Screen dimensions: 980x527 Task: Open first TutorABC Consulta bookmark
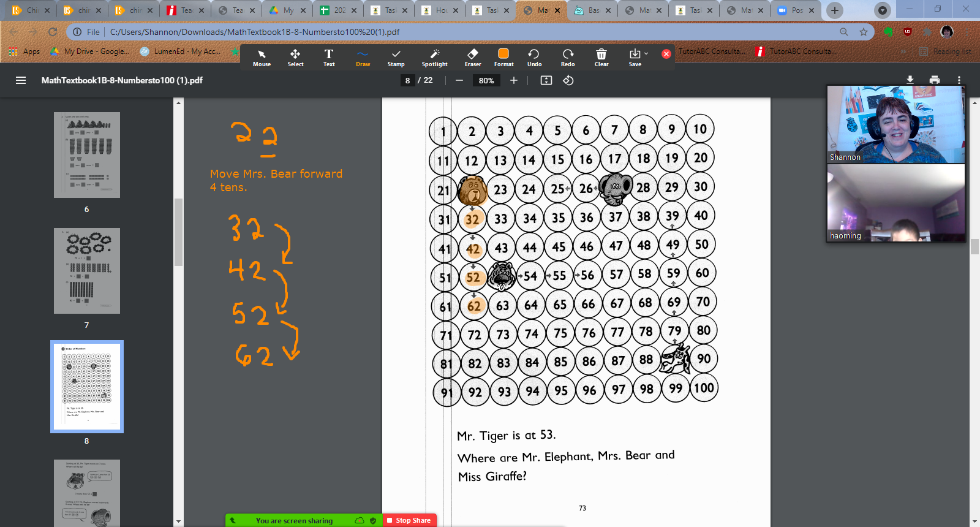tap(710, 51)
